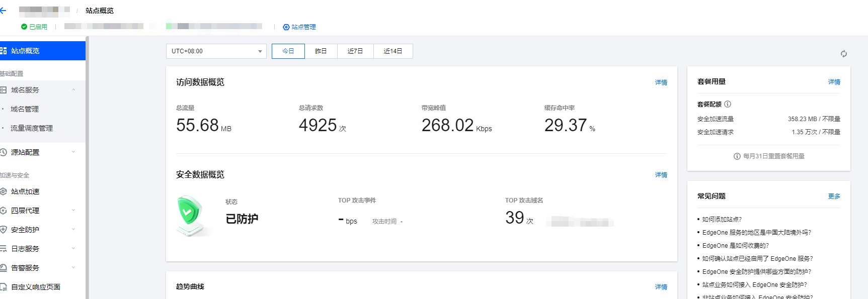This screenshot has height=299, width=868.
Task: Expand the 安全防护 menu
Action: click(x=73, y=230)
